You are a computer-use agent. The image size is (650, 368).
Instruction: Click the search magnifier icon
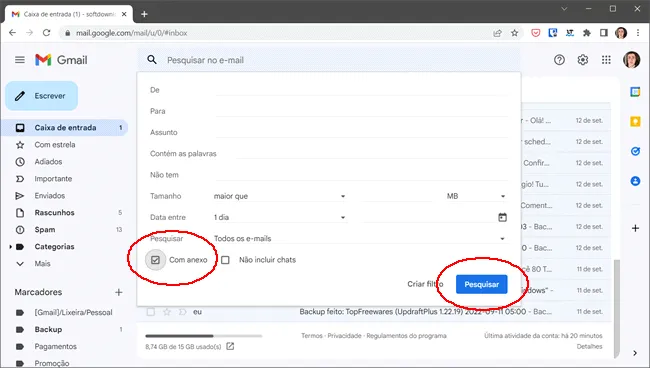[x=152, y=60]
